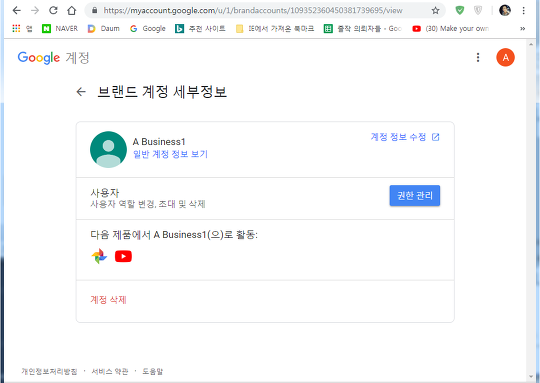Viewport: 540px width, 383px height.
Task: Open the Google bookmark
Action: click(x=148, y=29)
